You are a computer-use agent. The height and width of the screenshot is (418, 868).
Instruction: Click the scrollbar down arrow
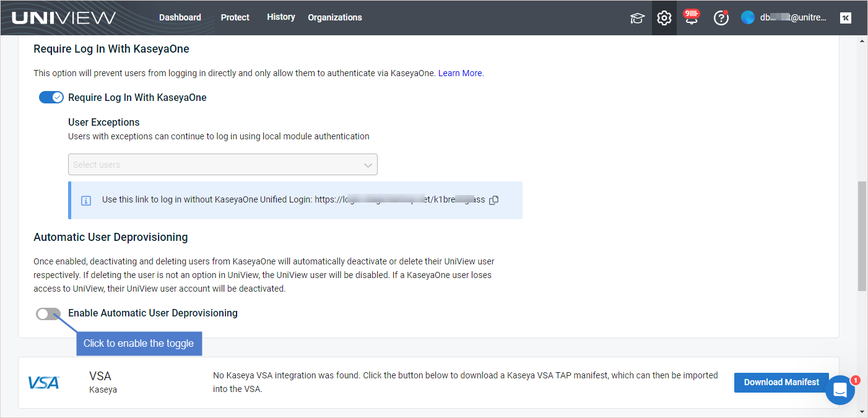862,412
